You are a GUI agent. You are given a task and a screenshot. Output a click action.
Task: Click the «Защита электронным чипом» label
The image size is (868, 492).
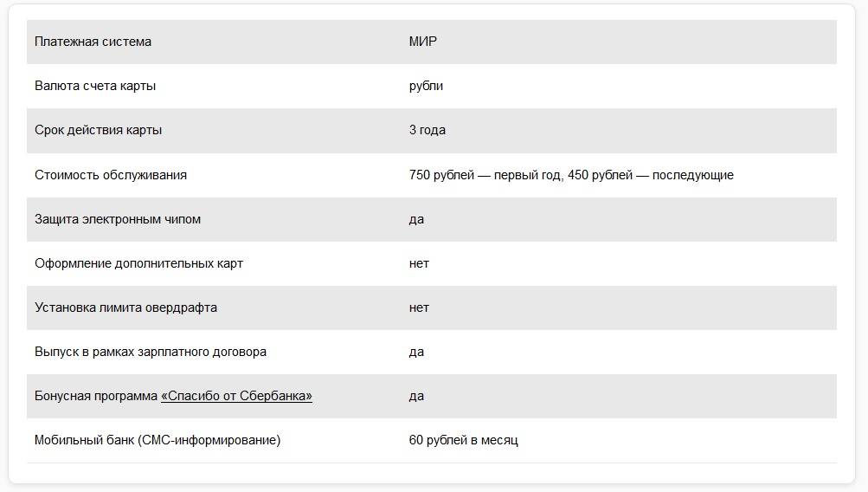point(118,219)
